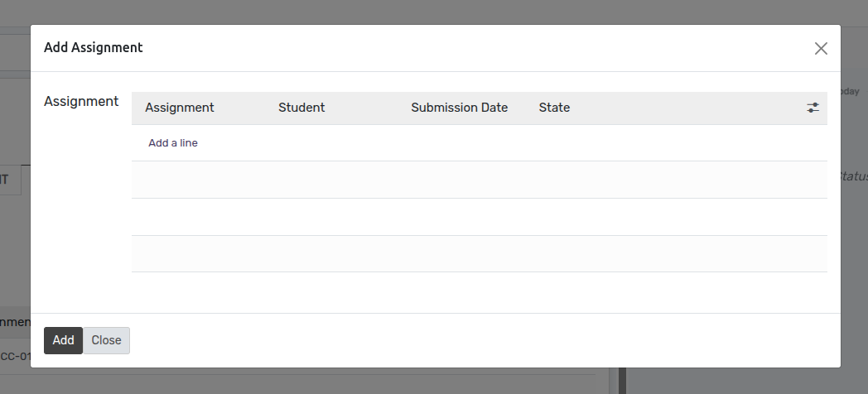Viewport: 868px width, 394px height.
Task: Sort by Submission Date column header
Action: pyautogui.click(x=459, y=108)
